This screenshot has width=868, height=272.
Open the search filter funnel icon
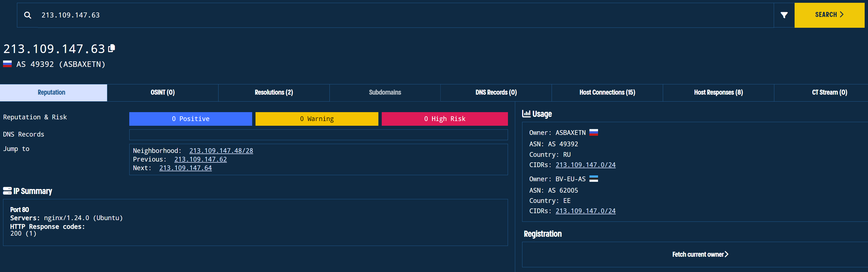tap(784, 15)
